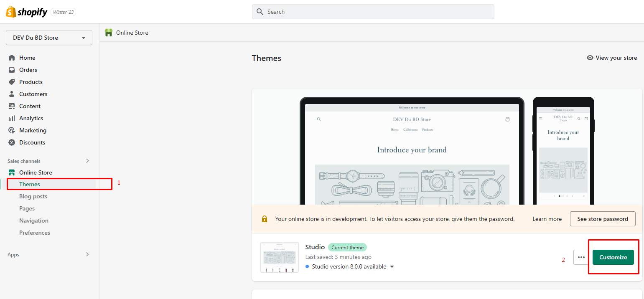
Task: Click the Online Store breadcrumb text
Action: coord(132,33)
